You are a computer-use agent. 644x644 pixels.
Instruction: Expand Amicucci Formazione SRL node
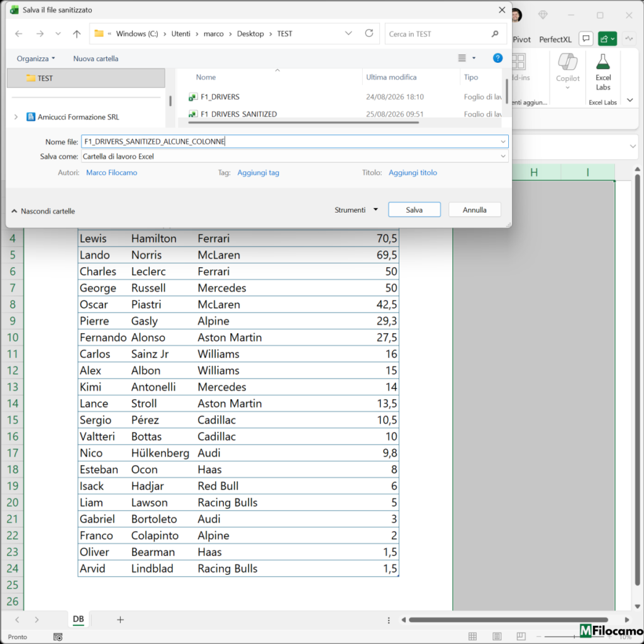click(x=16, y=117)
